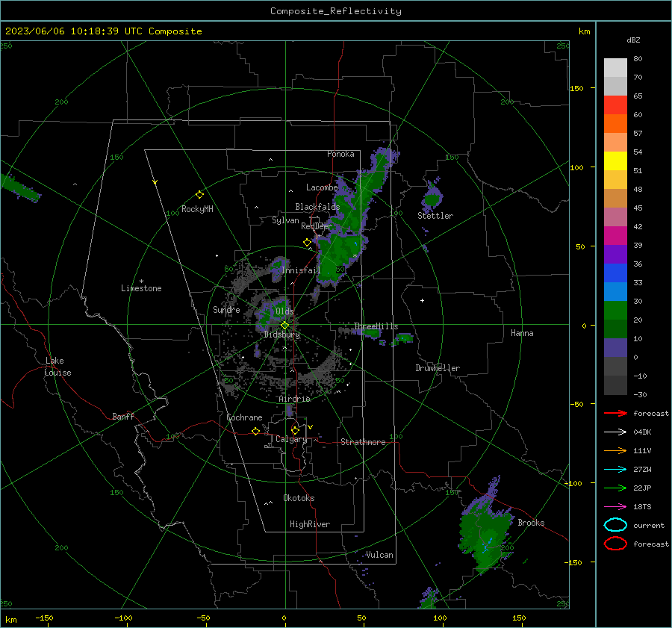Select the purple swatch next to 36 dBZ
672x628 pixels.
coord(615,254)
